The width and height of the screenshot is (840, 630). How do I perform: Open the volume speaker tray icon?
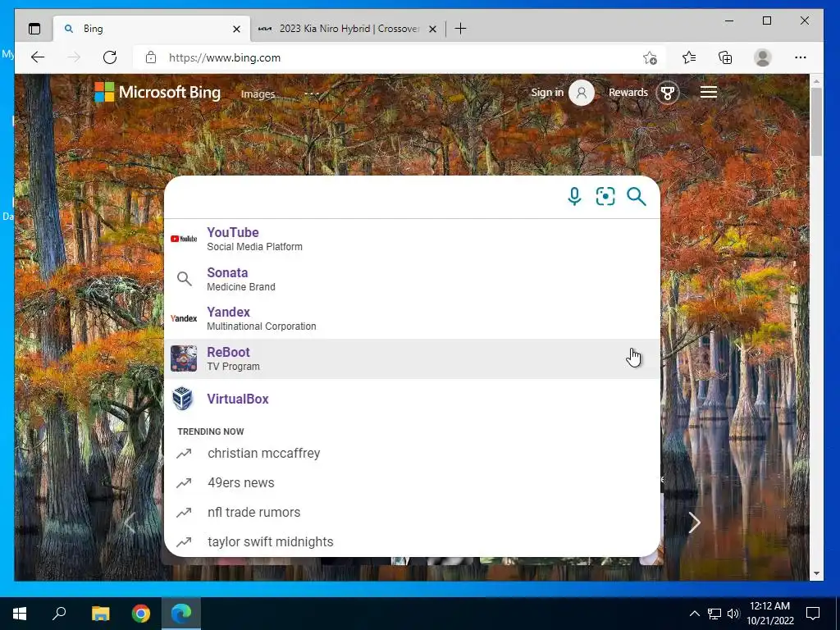(x=733, y=614)
